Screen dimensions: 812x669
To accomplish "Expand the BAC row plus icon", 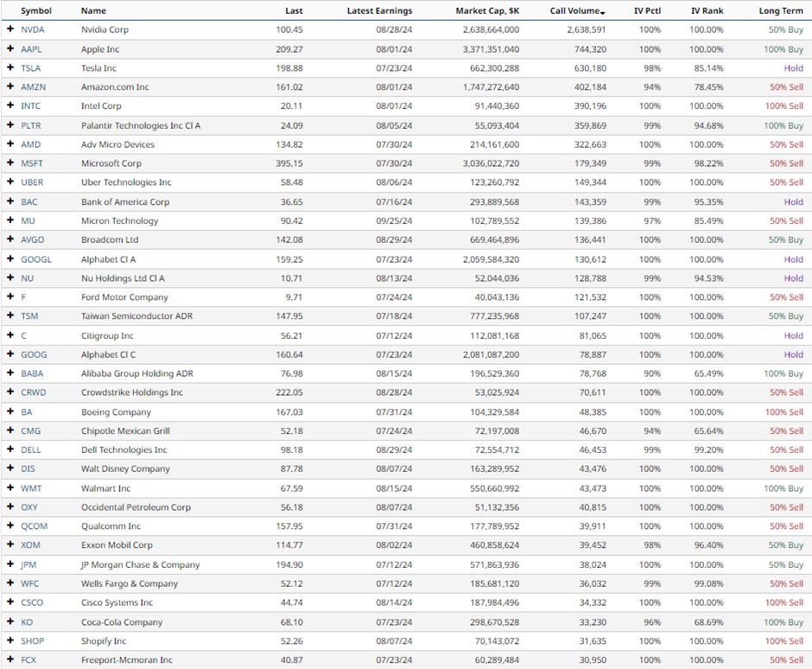I will tap(10, 201).
